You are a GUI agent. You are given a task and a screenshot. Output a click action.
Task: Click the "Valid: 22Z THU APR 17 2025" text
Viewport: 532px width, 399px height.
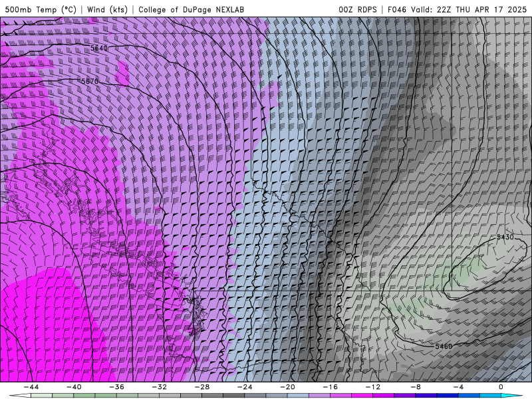pos(469,9)
